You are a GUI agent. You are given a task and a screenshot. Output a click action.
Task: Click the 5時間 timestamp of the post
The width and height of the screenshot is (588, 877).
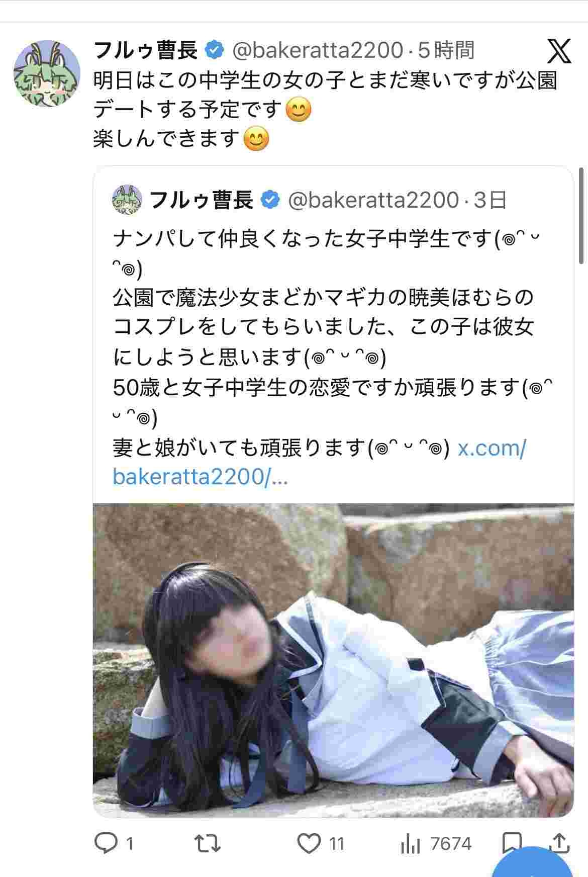[x=446, y=50]
